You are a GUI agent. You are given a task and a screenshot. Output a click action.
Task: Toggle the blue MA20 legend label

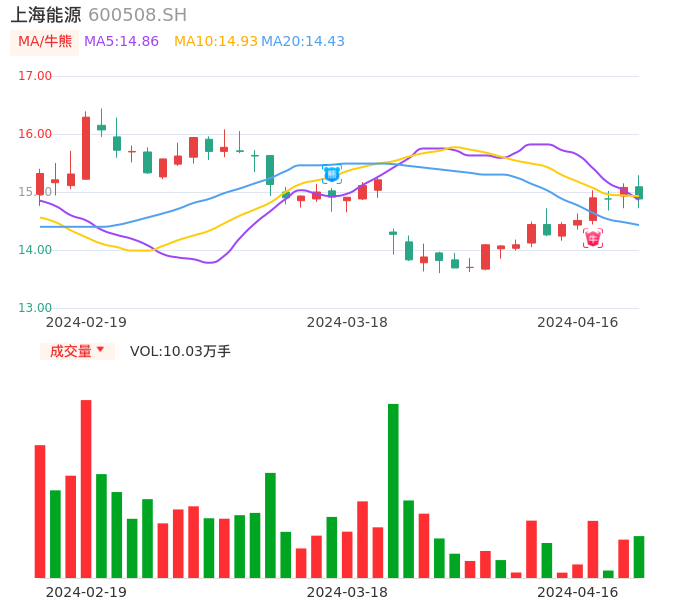click(x=303, y=42)
